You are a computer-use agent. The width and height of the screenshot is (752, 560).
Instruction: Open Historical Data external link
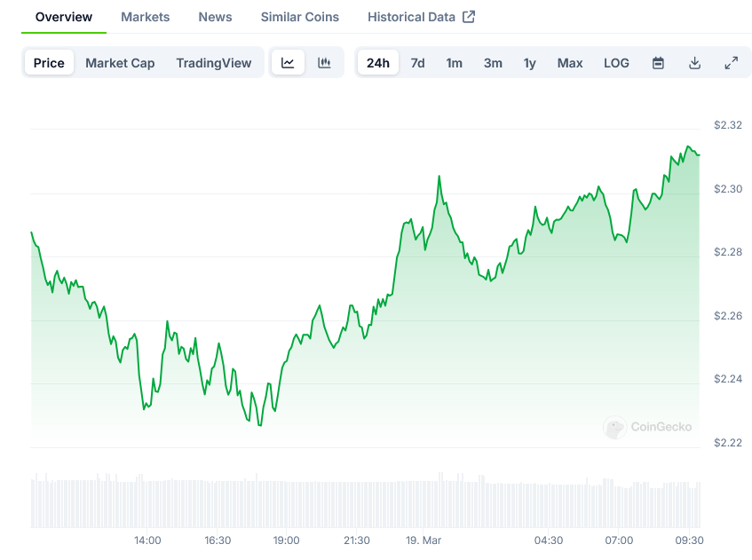click(x=421, y=17)
